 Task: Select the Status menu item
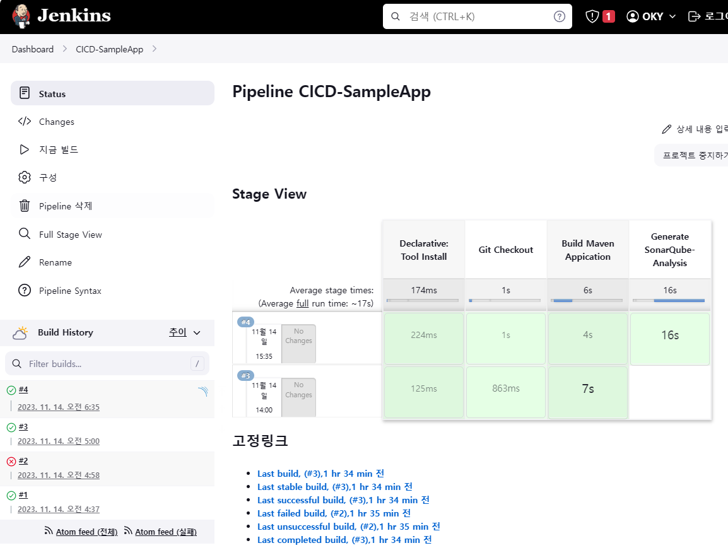(112, 93)
